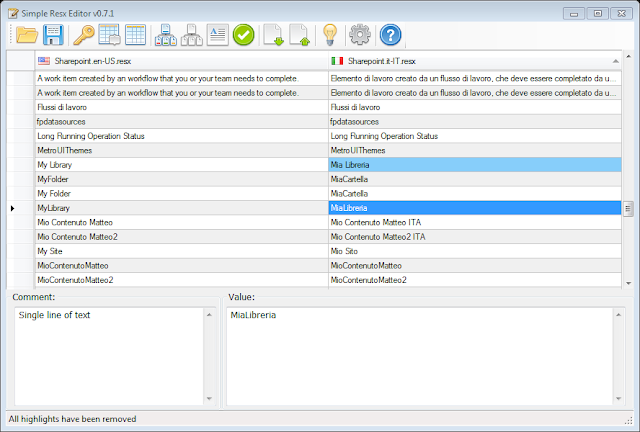Select the 'Mio Sito' cell

475,251
